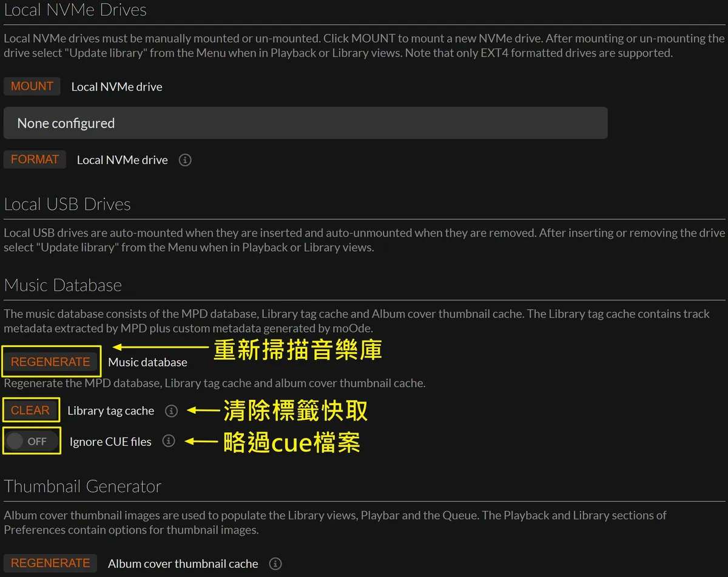The width and height of the screenshot is (728, 577).
Task: Click the Music database label
Action: [x=147, y=362]
